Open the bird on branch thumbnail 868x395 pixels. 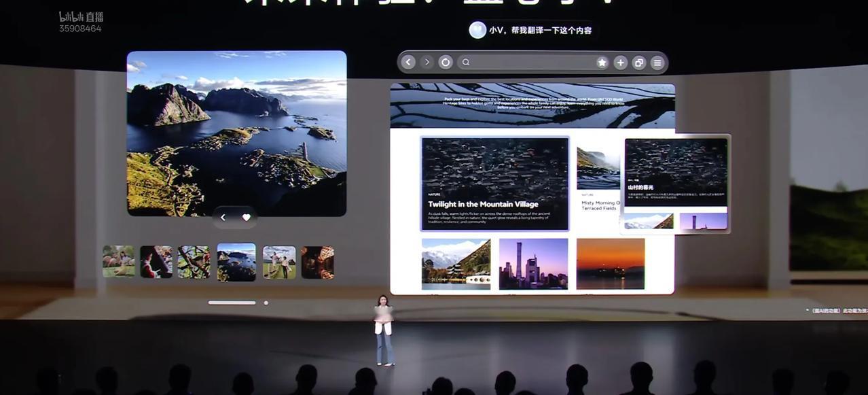pyautogui.click(x=194, y=262)
